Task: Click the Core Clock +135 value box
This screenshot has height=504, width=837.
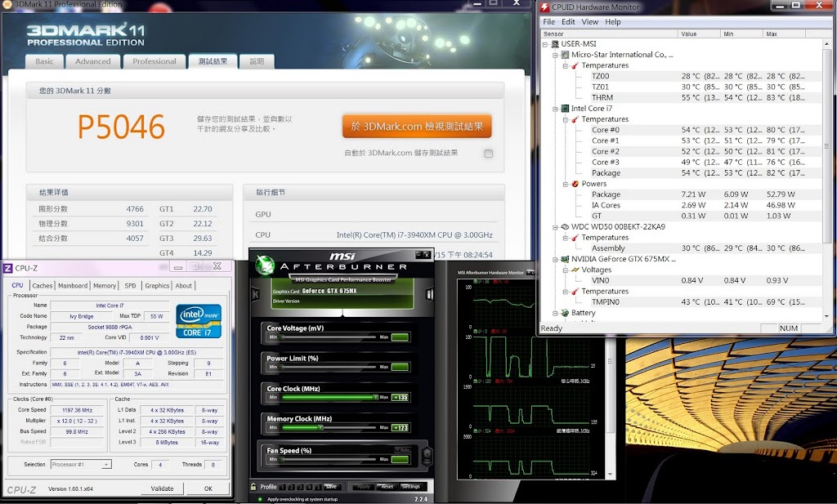Action: click(401, 397)
